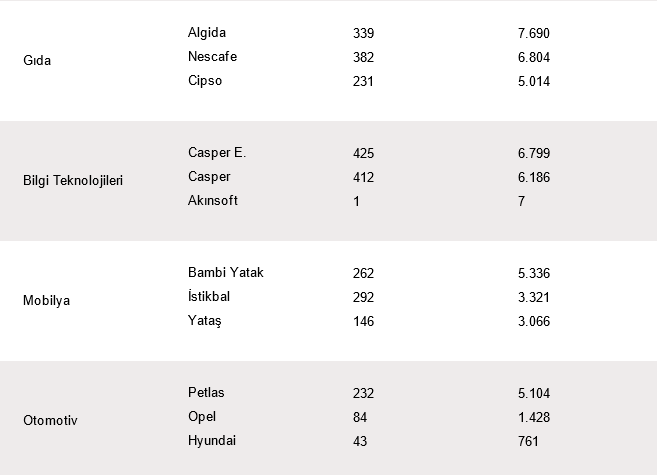This screenshot has height=475, width=657.
Task: Select the Bambi Yatak brand entry
Action: click(226, 273)
